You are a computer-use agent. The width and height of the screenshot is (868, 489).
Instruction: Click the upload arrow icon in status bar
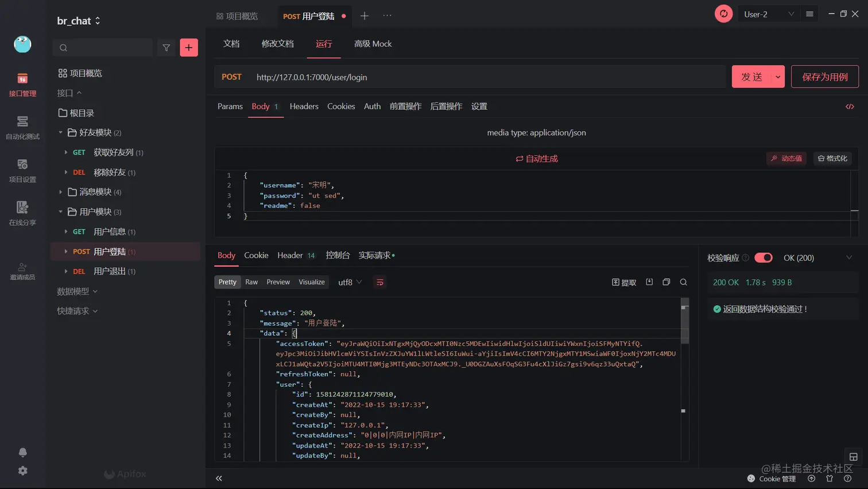point(811,478)
